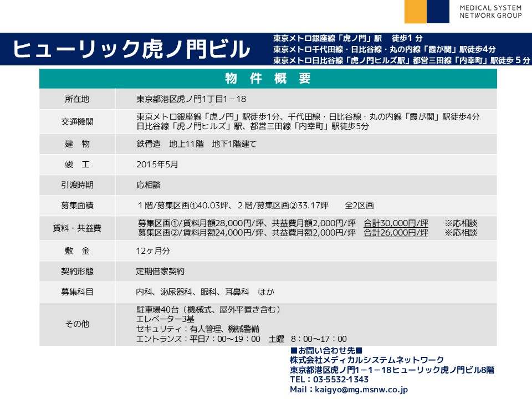Click underlined 合計30,000円/坪
Image resolution: width=532 pixels, height=399 pixels.
coord(396,223)
